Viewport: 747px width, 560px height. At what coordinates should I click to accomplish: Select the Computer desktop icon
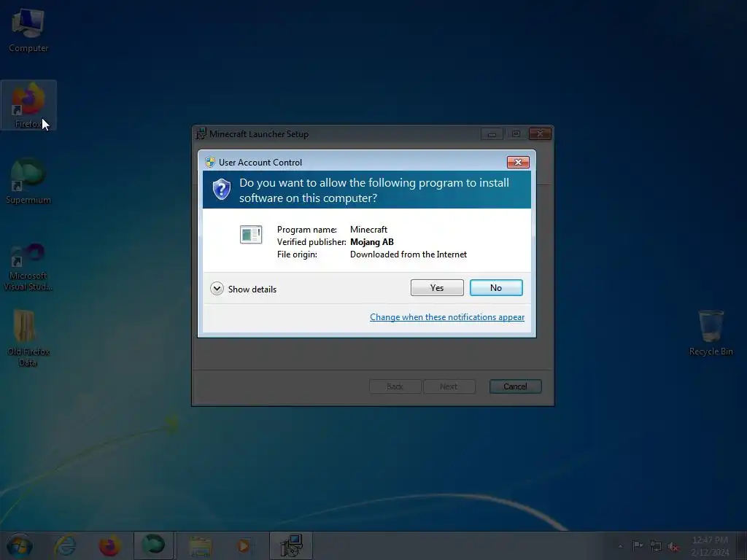(x=28, y=29)
